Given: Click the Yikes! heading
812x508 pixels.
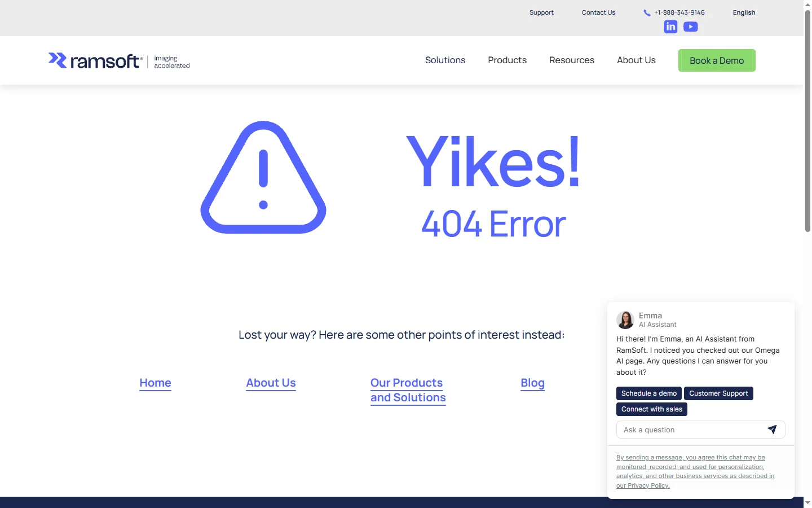Looking at the screenshot, I should coord(493,161).
